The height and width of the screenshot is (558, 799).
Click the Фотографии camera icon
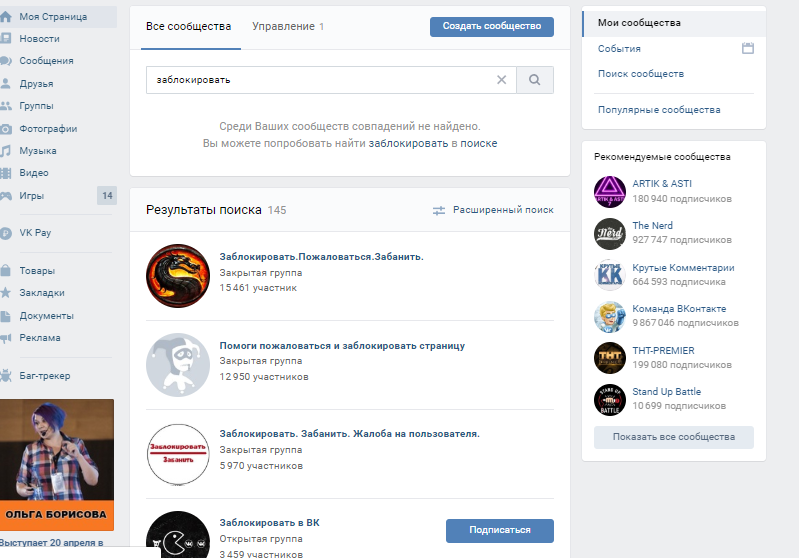pos(6,129)
